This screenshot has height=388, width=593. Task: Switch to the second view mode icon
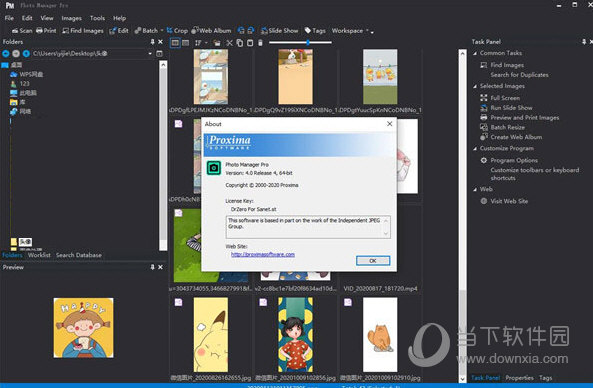coord(185,43)
